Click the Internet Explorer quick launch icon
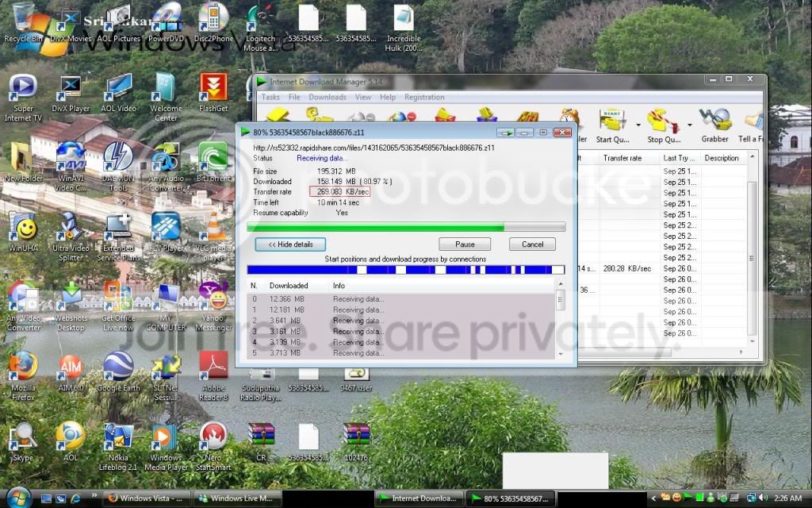The height and width of the screenshot is (508, 812). 75,498
